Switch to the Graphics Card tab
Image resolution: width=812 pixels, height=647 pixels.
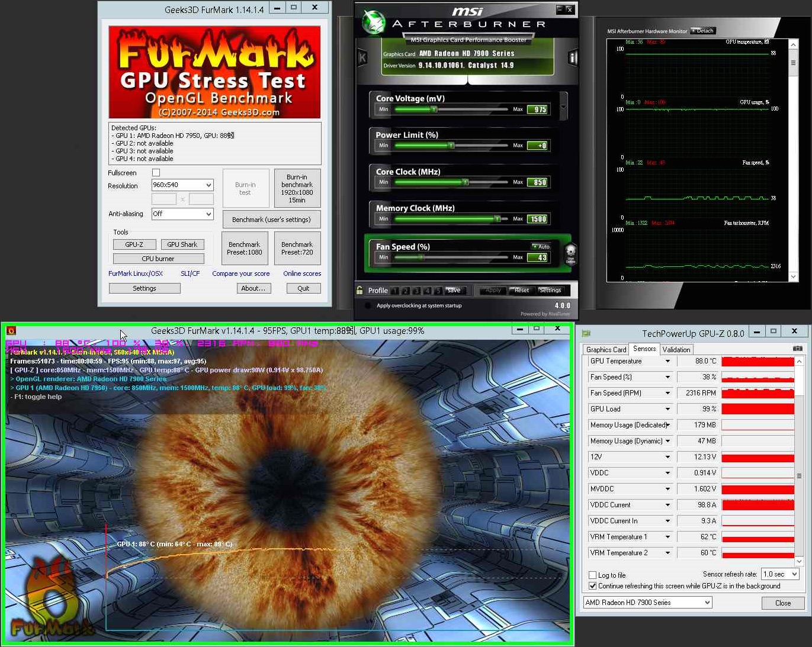(x=606, y=349)
